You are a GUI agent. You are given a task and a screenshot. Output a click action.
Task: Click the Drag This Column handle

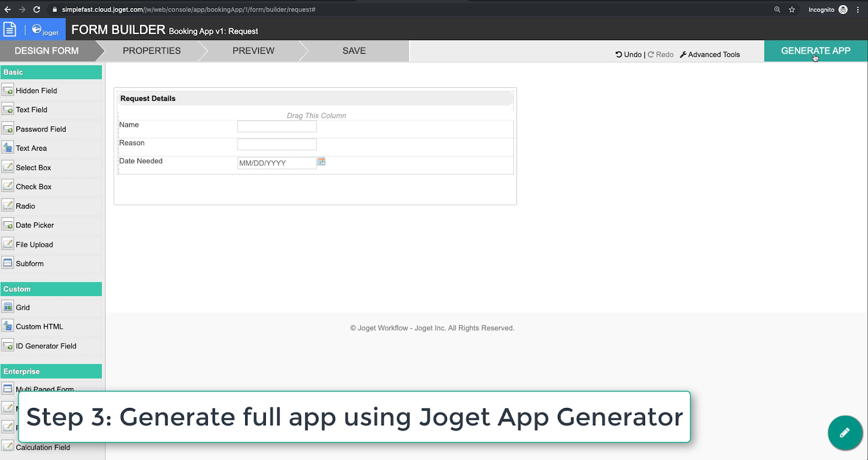316,116
